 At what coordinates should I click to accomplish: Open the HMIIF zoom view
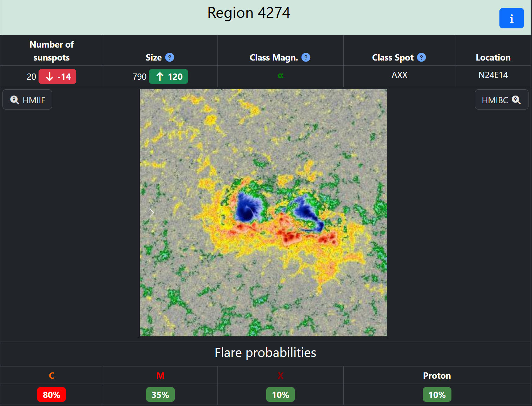tap(28, 100)
